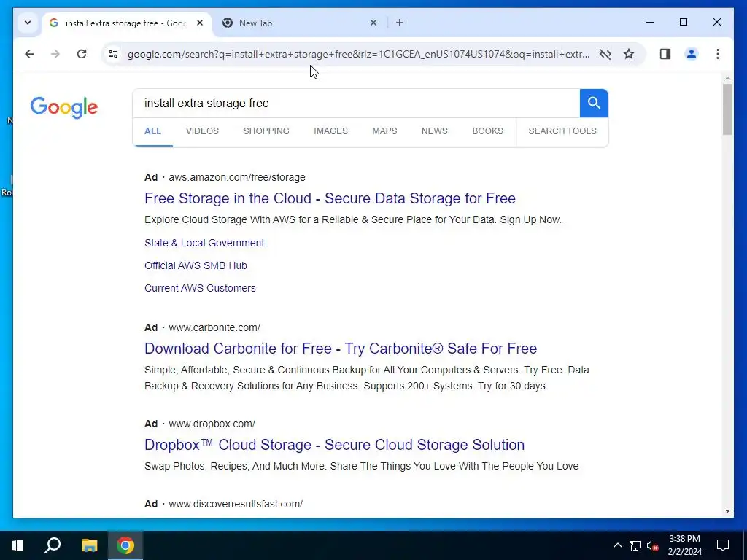
Task: Open the Chrome profile icon
Action: click(x=692, y=54)
